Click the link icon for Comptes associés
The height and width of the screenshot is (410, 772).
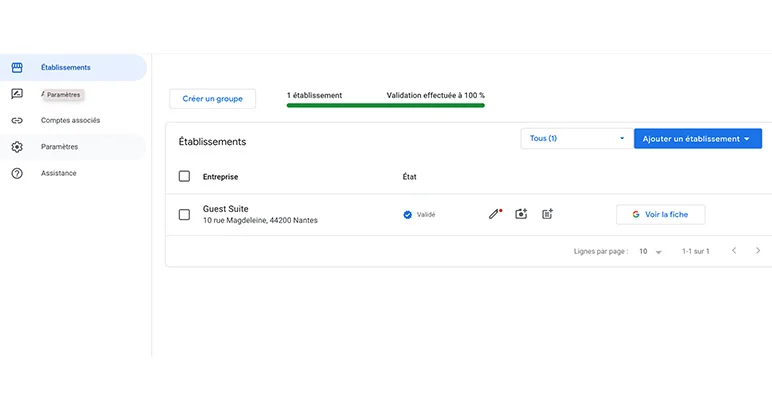17,120
